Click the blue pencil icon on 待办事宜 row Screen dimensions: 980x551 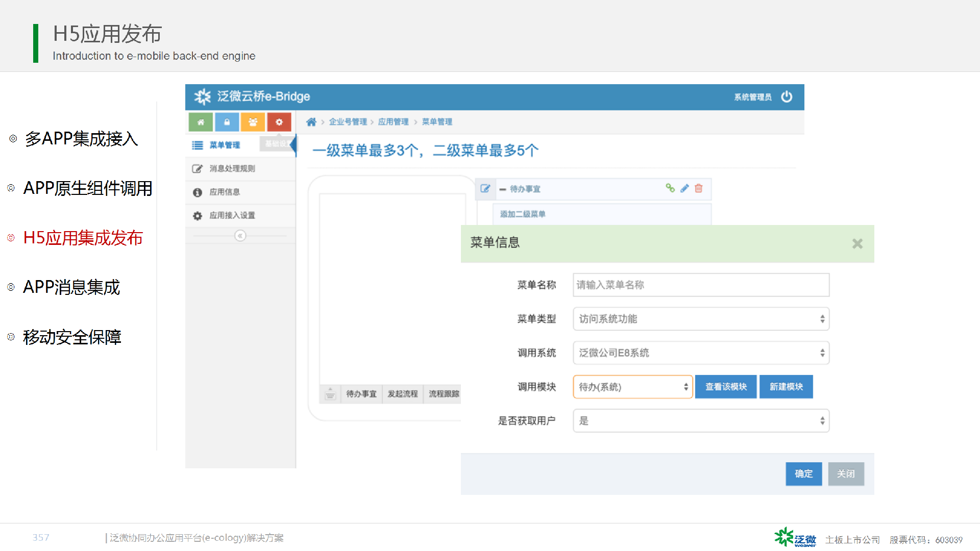pos(684,188)
